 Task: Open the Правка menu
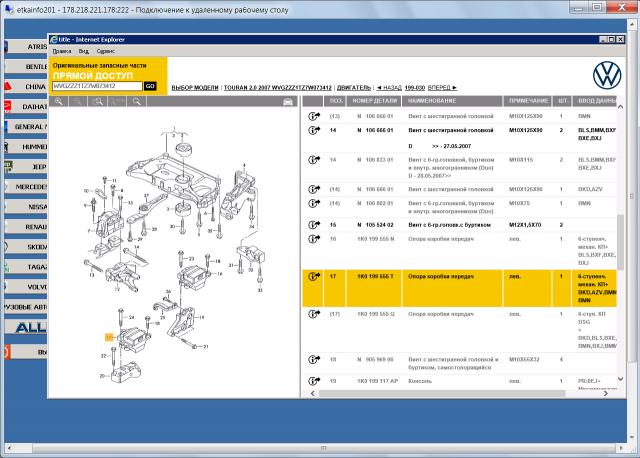pyautogui.click(x=62, y=51)
